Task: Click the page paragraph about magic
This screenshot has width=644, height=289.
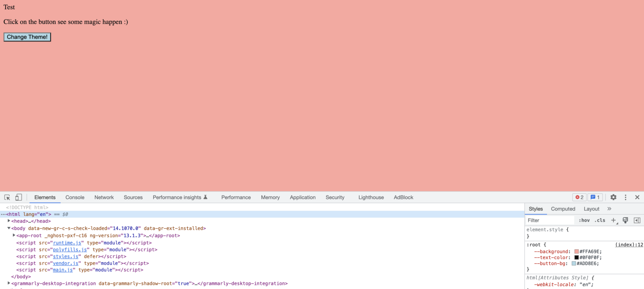Action: [66, 22]
